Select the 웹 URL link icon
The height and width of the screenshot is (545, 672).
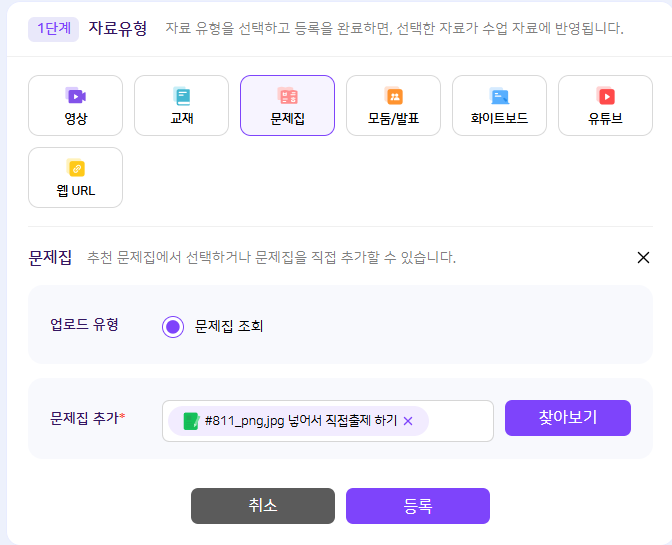[x=75, y=168]
